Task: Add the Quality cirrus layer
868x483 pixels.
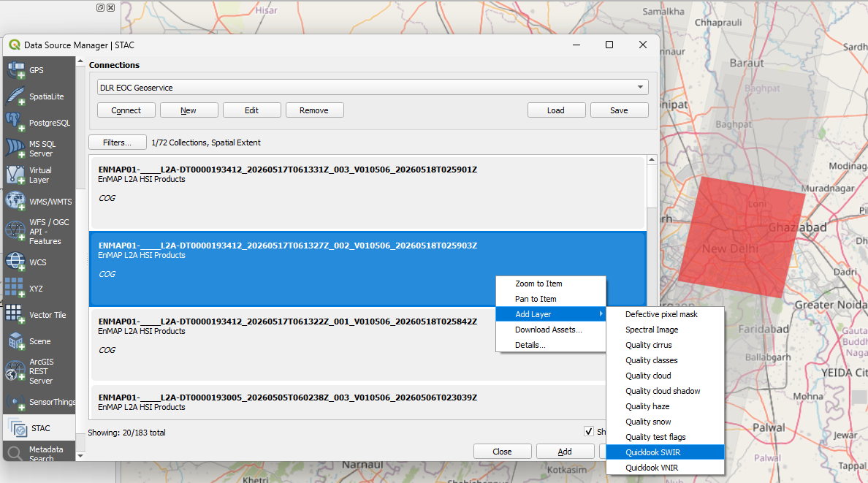Action: click(x=666, y=344)
